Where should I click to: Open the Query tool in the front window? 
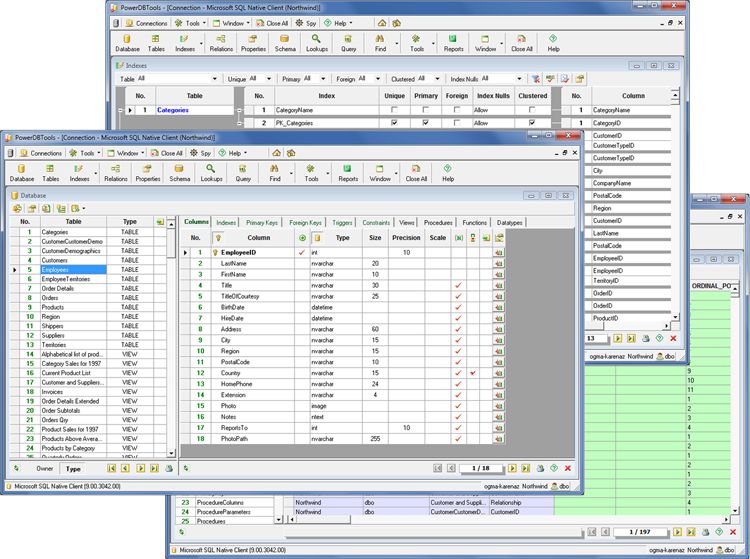(x=243, y=173)
